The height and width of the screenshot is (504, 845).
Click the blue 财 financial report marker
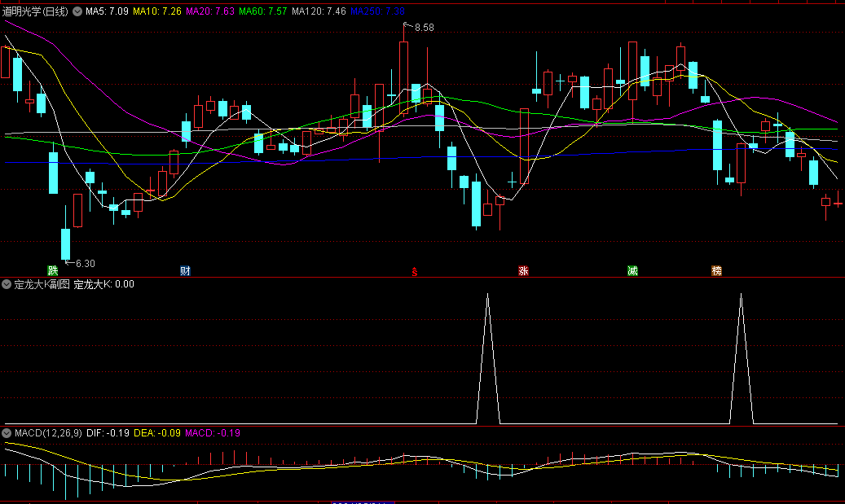point(185,270)
